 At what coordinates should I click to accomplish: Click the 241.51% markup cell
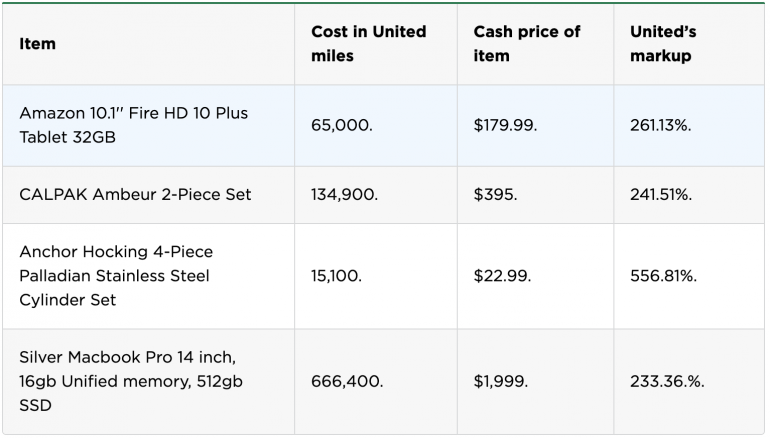point(661,195)
